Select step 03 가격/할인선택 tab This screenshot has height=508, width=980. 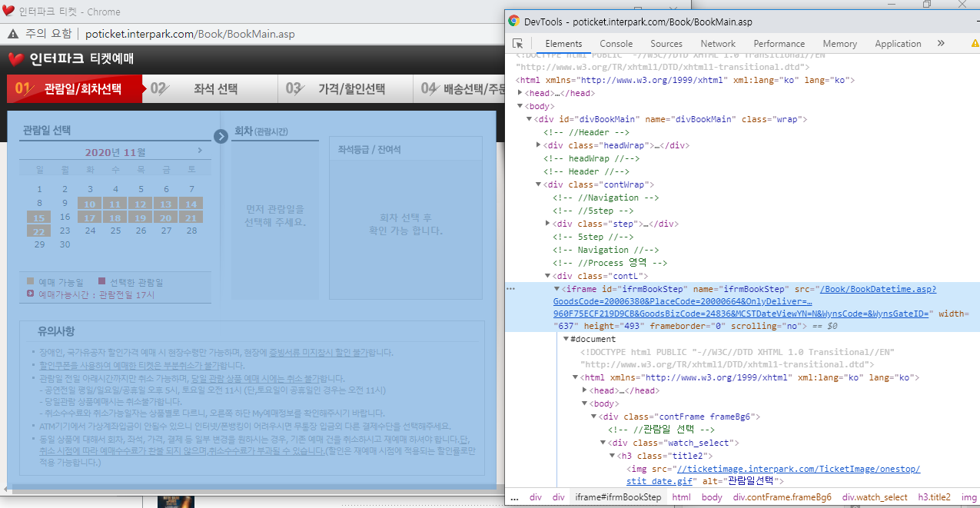(345, 88)
